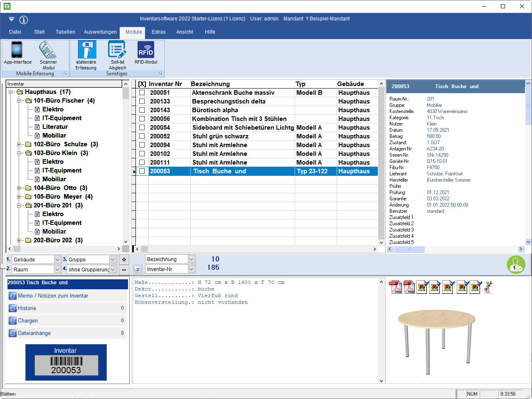Check the box for 200133 Besprechungstisch

point(142,101)
